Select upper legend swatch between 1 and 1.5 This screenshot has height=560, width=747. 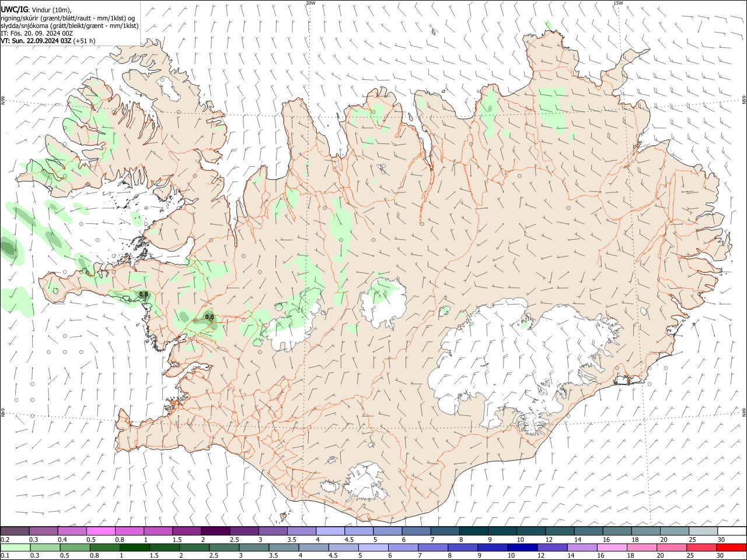click(158, 531)
